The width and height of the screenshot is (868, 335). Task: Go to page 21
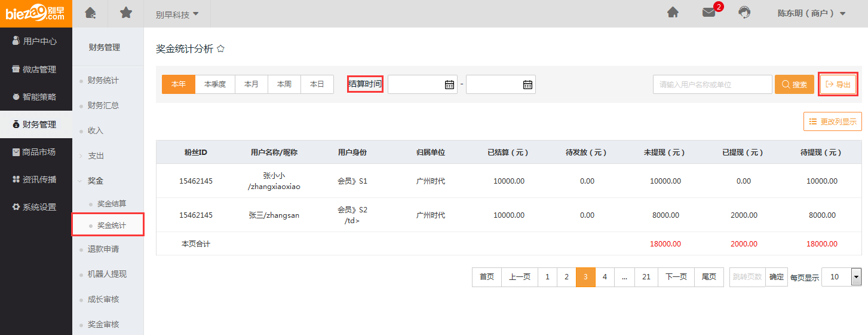646,277
